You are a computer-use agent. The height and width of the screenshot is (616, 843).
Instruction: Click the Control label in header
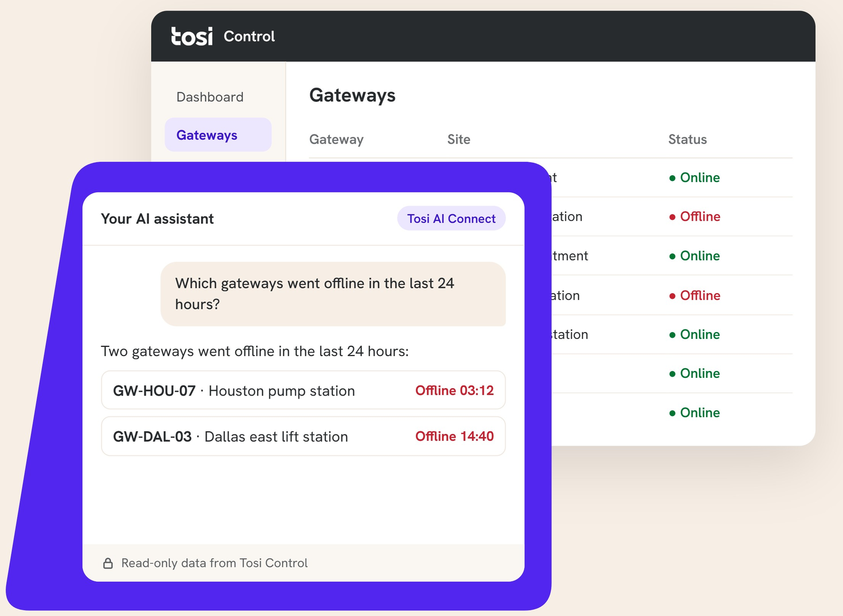click(249, 36)
